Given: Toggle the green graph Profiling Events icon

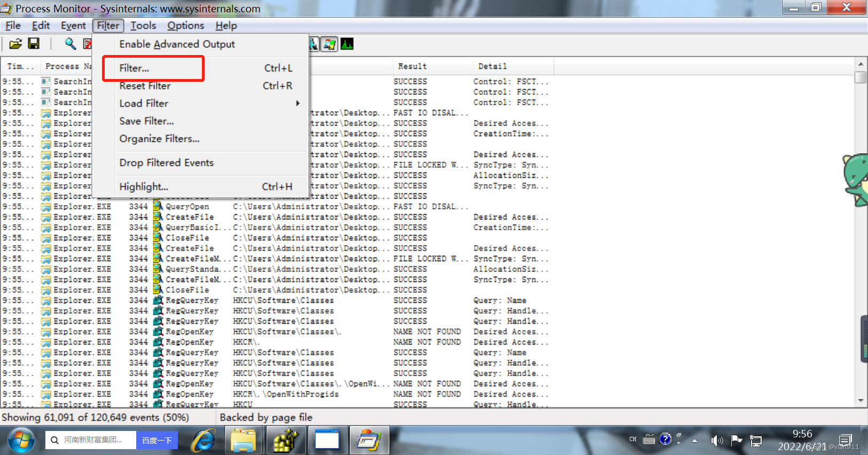Looking at the screenshot, I should click(347, 44).
